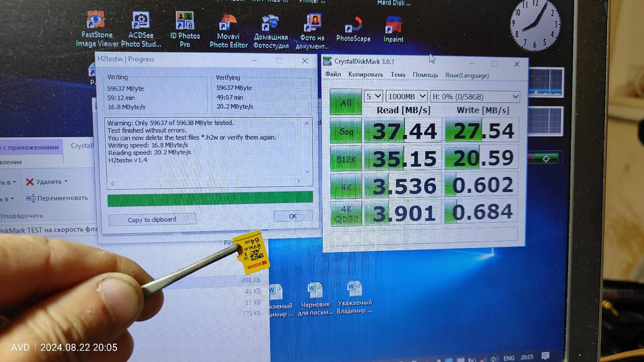
Task: Open the test count dropdown showing 5
Action: [x=373, y=96]
